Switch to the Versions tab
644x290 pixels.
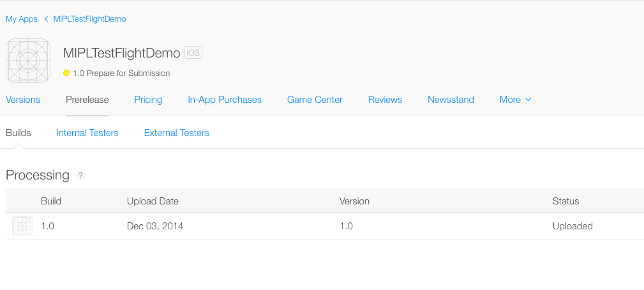23,100
